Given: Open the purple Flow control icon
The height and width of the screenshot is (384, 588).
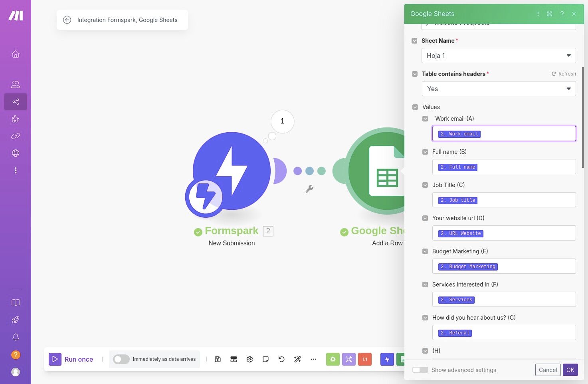Looking at the screenshot, I should 349,359.
